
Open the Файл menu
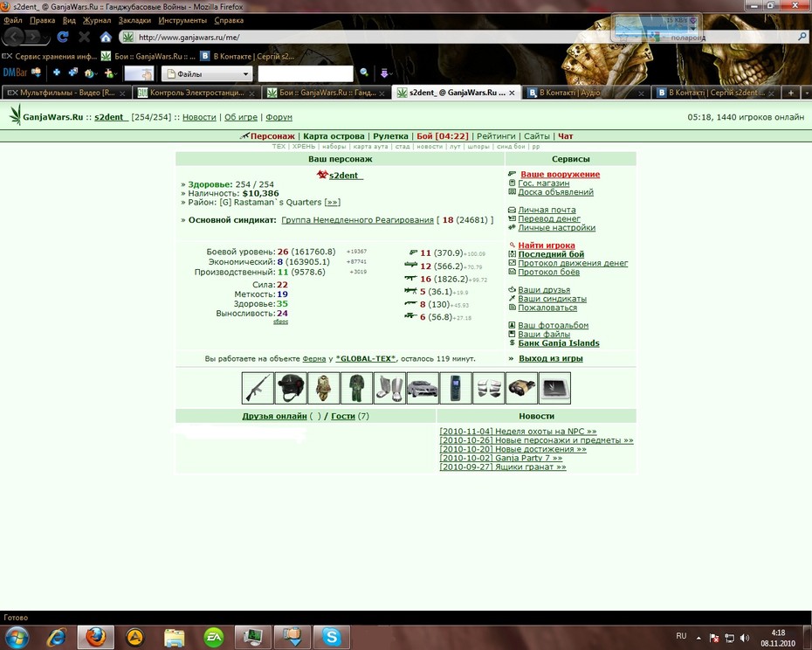[13, 20]
